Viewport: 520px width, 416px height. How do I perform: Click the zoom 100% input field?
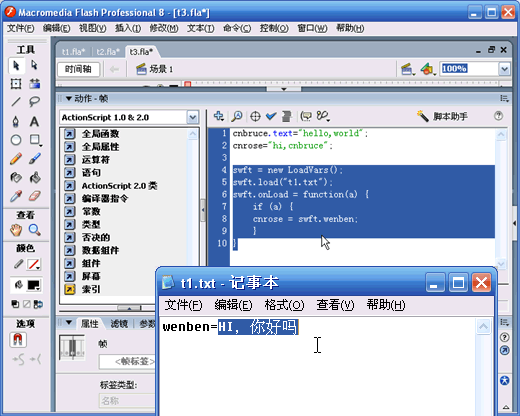point(469,69)
